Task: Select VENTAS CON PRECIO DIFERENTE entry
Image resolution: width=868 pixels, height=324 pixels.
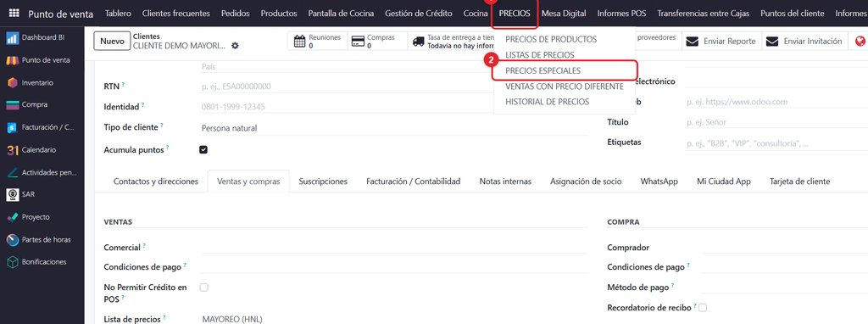Action: [564, 87]
